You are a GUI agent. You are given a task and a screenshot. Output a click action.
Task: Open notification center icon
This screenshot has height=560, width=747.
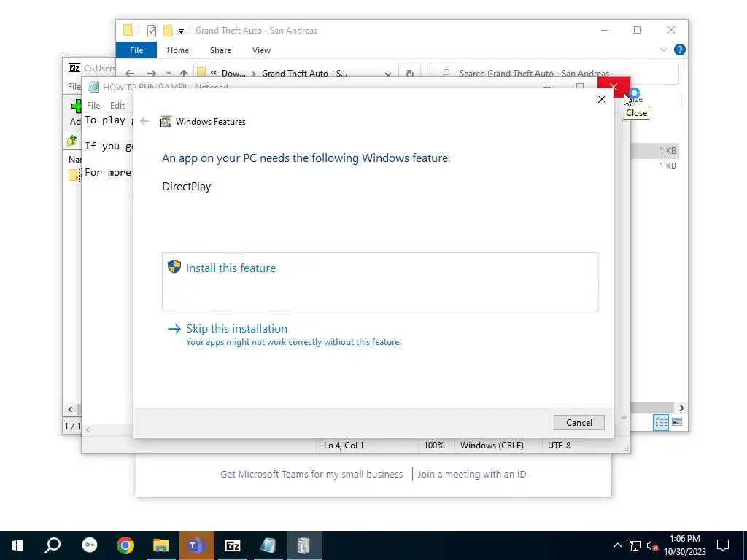click(723, 545)
